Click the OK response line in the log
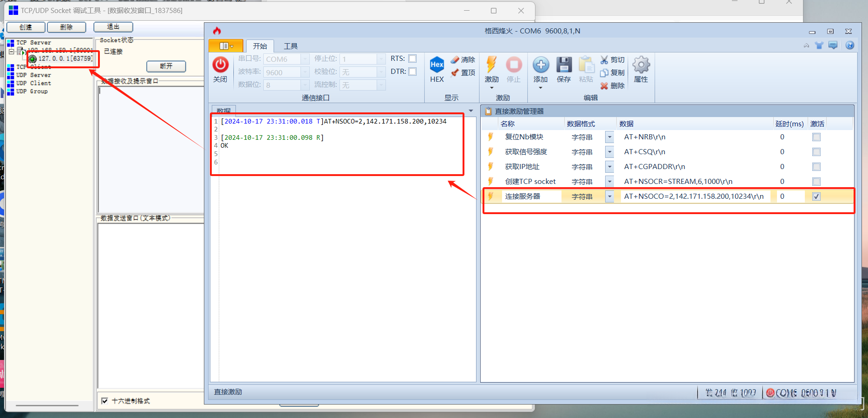 click(224, 145)
